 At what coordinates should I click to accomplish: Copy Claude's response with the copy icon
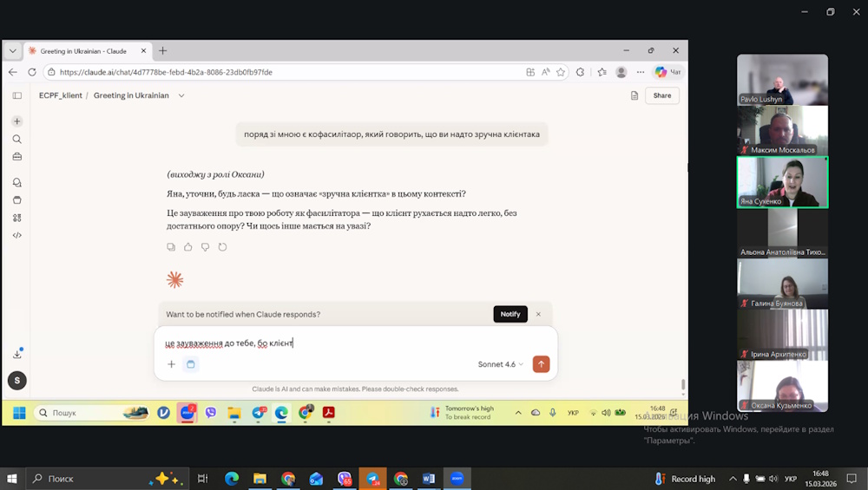[x=171, y=247]
